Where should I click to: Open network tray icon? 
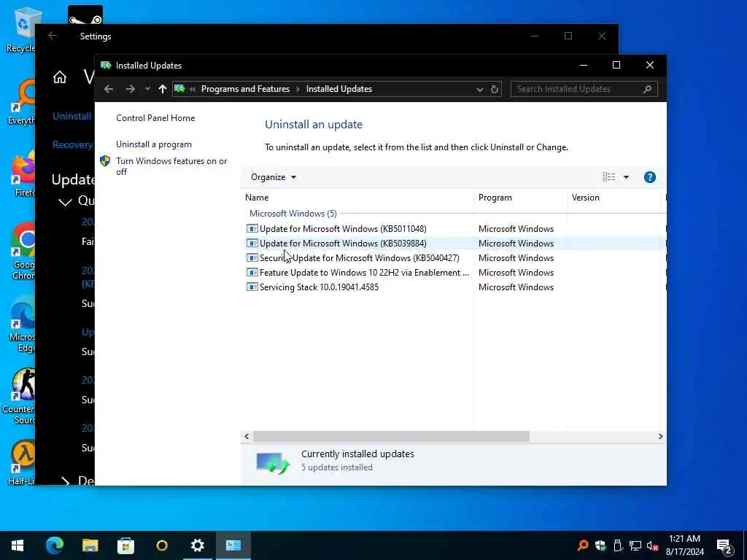click(x=635, y=545)
